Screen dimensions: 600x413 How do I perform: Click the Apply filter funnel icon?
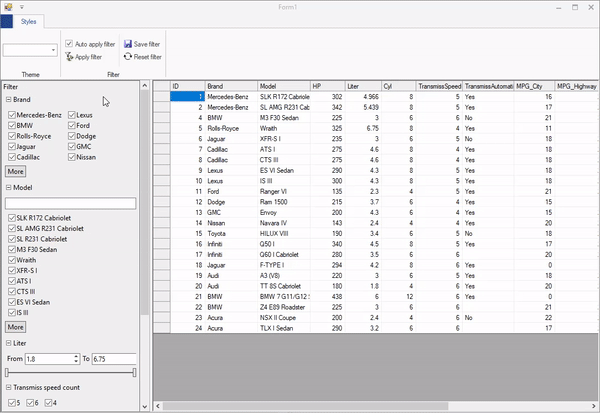(x=69, y=57)
